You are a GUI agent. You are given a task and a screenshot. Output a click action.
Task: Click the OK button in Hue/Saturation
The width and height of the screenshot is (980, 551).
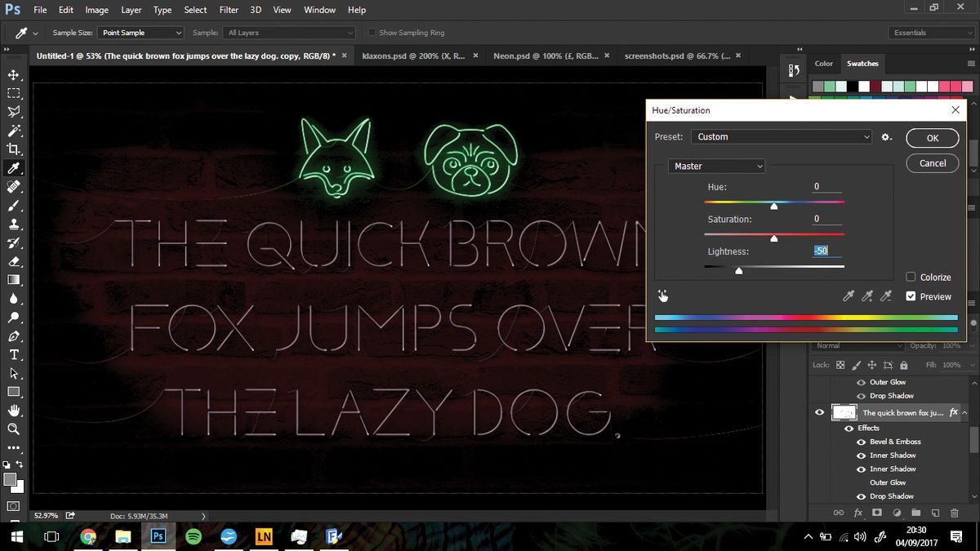[932, 137]
